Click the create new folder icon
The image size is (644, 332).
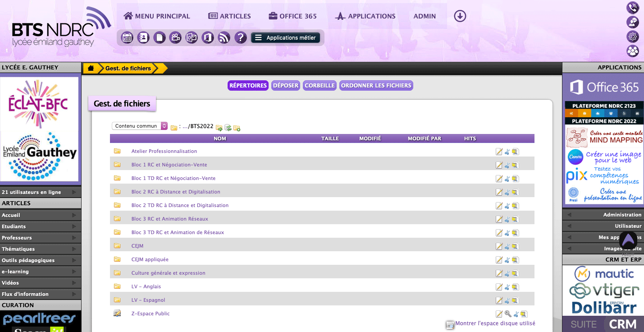237,128
